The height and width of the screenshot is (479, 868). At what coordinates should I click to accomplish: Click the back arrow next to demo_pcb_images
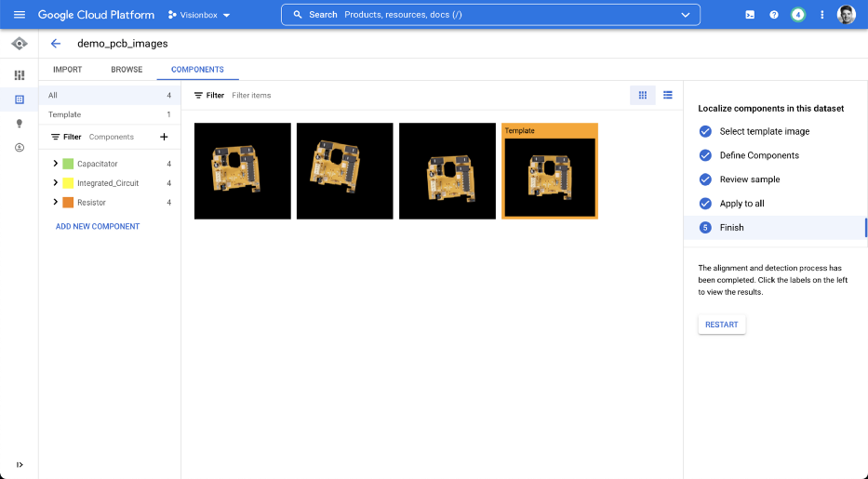tap(56, 44)
